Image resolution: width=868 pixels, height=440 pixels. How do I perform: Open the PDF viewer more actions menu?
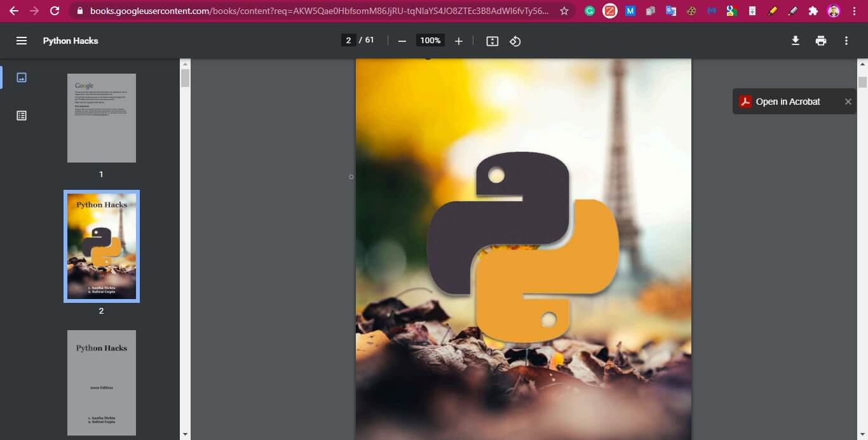click(x=846, y=41)
